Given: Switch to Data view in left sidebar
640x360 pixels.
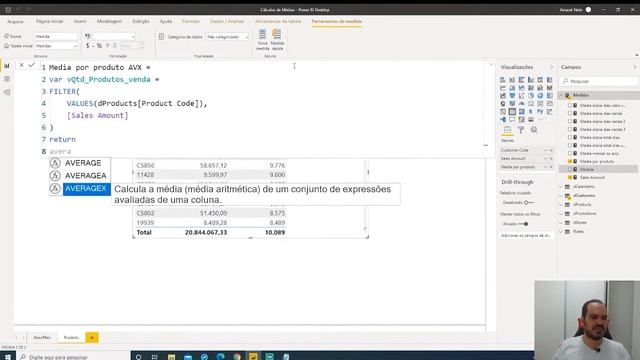Looking at the screenshot, I should [7, 79].
